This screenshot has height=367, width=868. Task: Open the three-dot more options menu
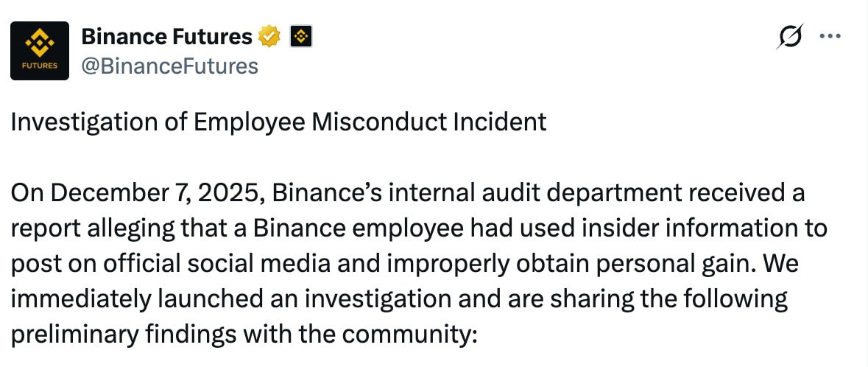[x=830, y=37]
